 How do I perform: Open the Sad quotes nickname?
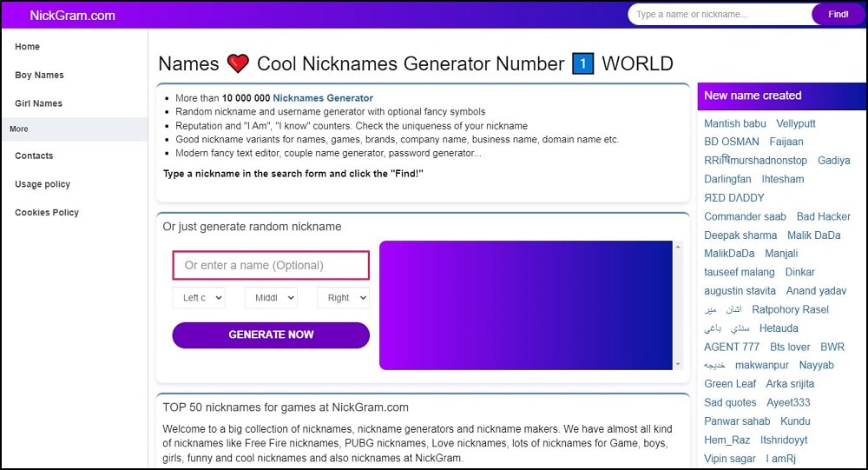730,402
